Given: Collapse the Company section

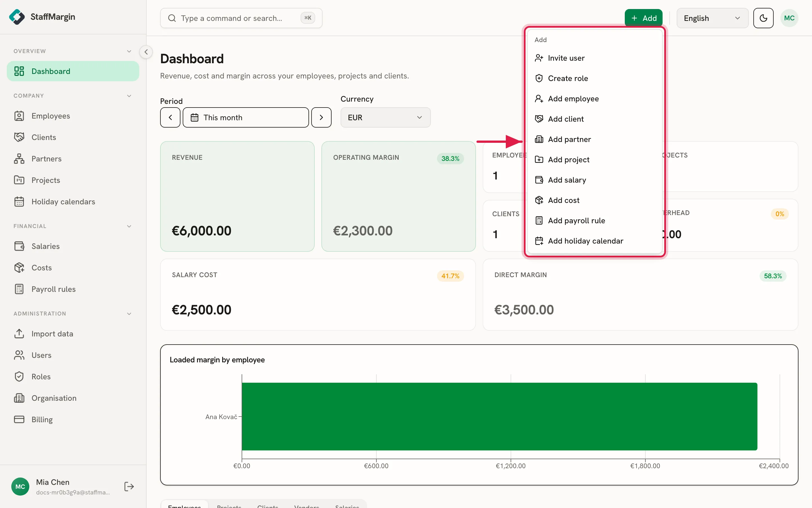Looking at the screenshot, I should tap(129, 96).
